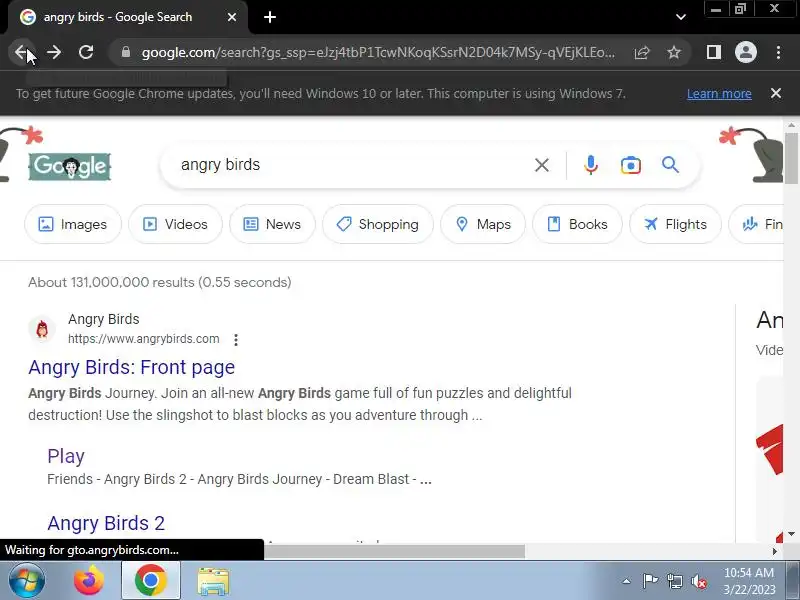This screenshot has height=600, width=800.
Task: Dismiss the Windows 7 update notice
Action: tap(776, 93)
